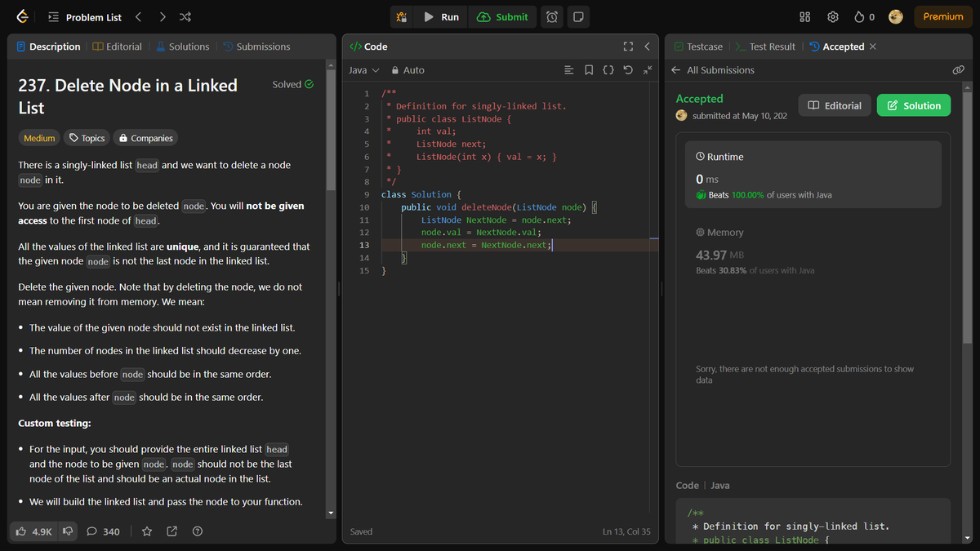The width and height of the screenshot is (980, 551).
Task: Open the Testcase tab
Action: [x=698, y=47]
